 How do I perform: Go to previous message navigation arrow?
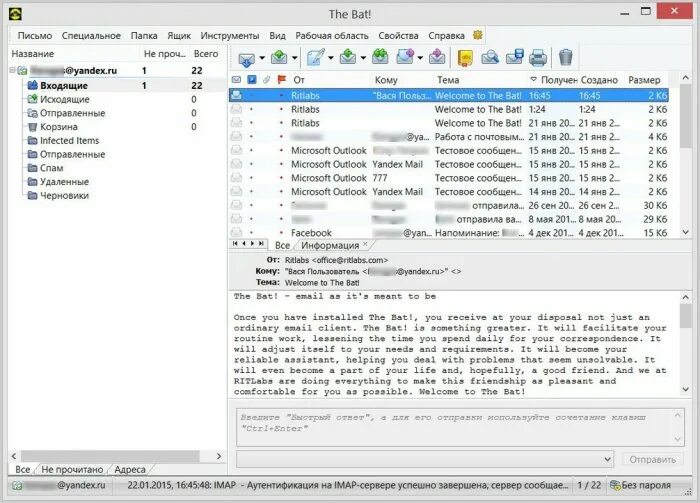pyautogui.click(x=244, y=244)
